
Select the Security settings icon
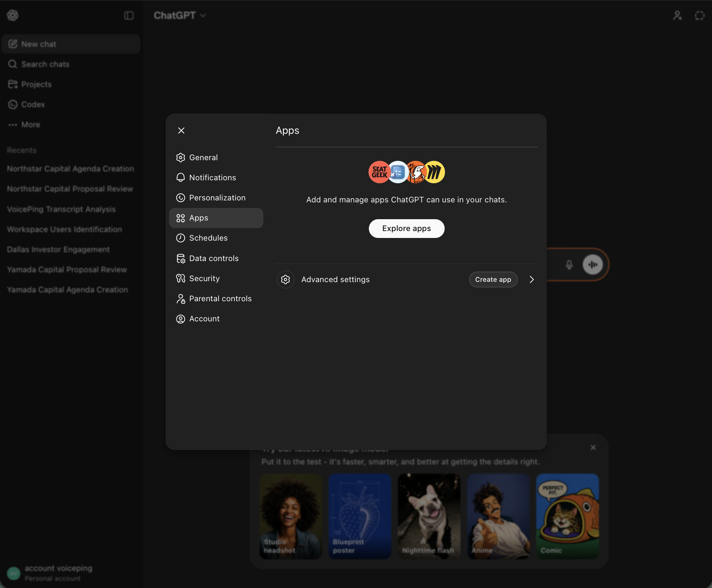pyautogui.click(x=181, y=278)
